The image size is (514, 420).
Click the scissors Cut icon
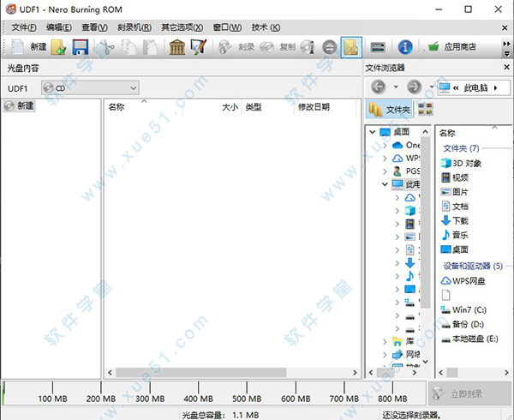pos(105,47)
